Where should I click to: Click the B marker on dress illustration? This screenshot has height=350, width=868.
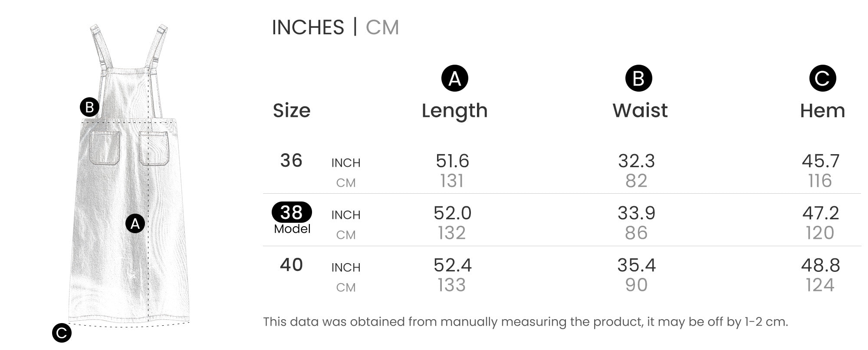89,107
